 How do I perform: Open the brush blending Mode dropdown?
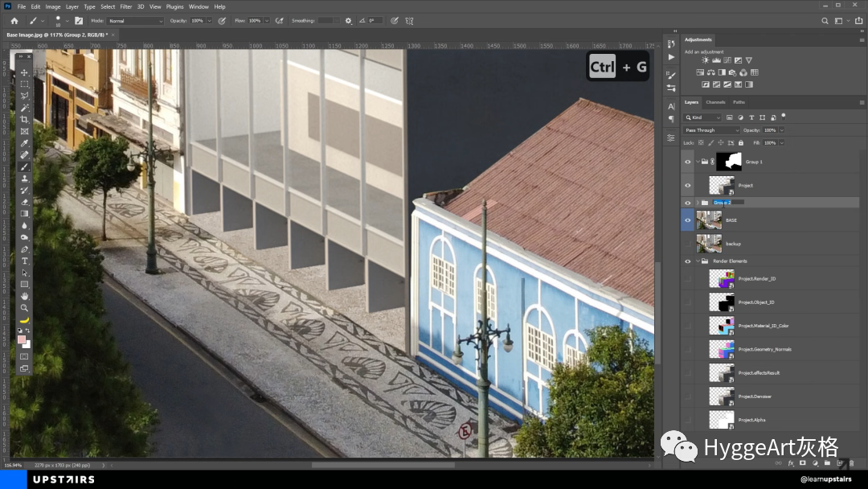(x=136, y=20)
